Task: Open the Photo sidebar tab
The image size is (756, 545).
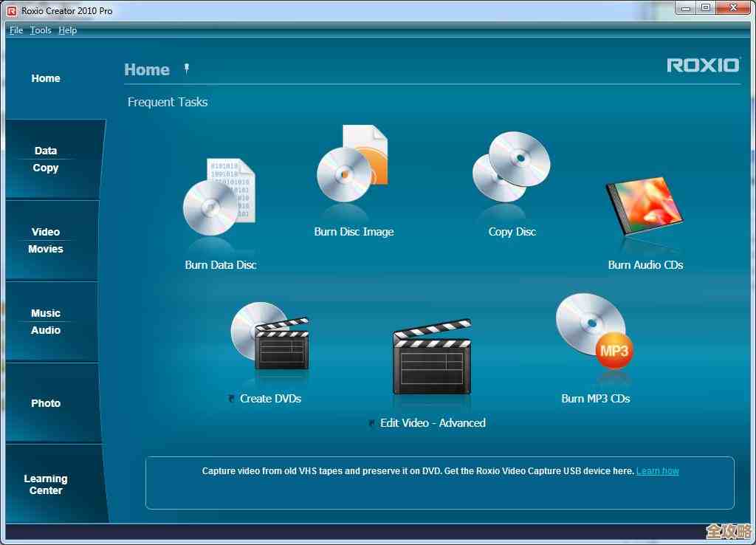Action: coord(46,403)
